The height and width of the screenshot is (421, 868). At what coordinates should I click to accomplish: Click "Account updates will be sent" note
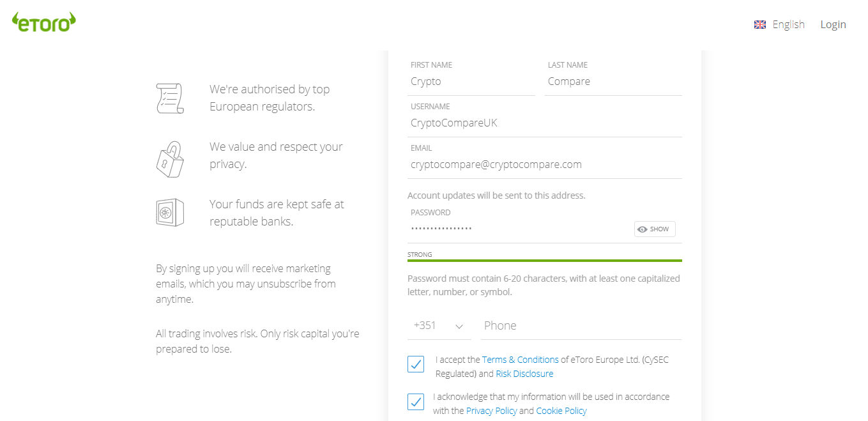pos(496,195)
